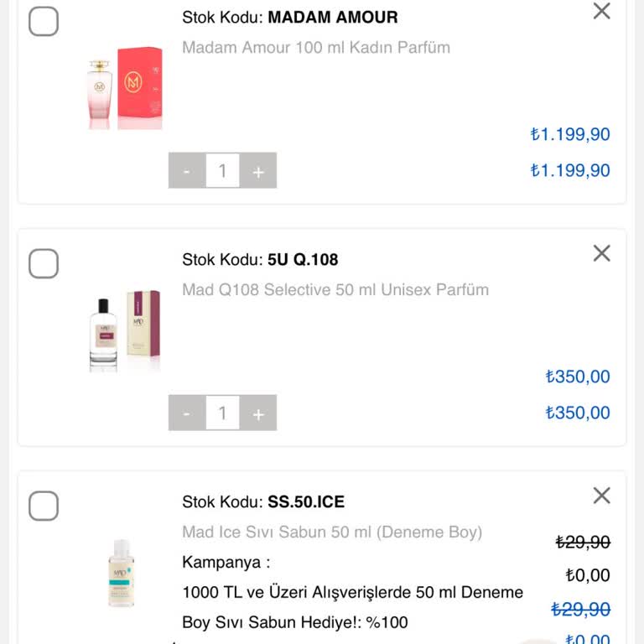Select the Madam Amour checkbox
This screenshot has width=644, height=644.
coord(44,21)
